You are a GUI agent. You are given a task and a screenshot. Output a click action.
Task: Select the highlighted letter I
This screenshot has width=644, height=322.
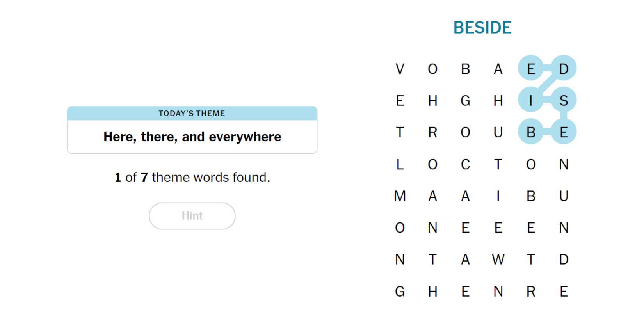[530, 101]
